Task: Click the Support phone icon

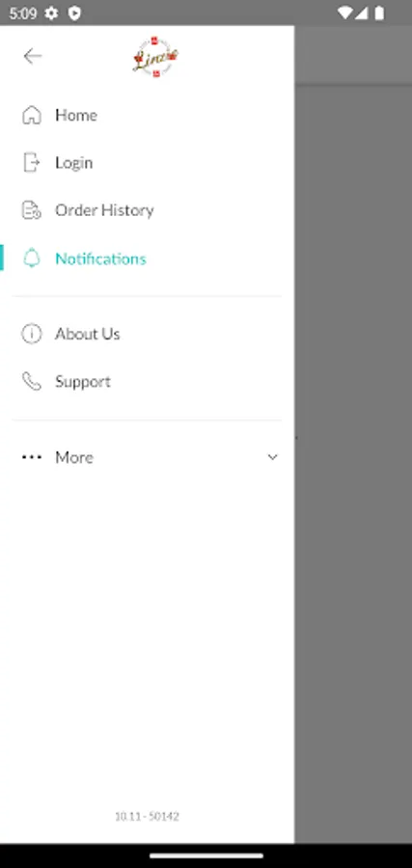Action: pos(32,381)
